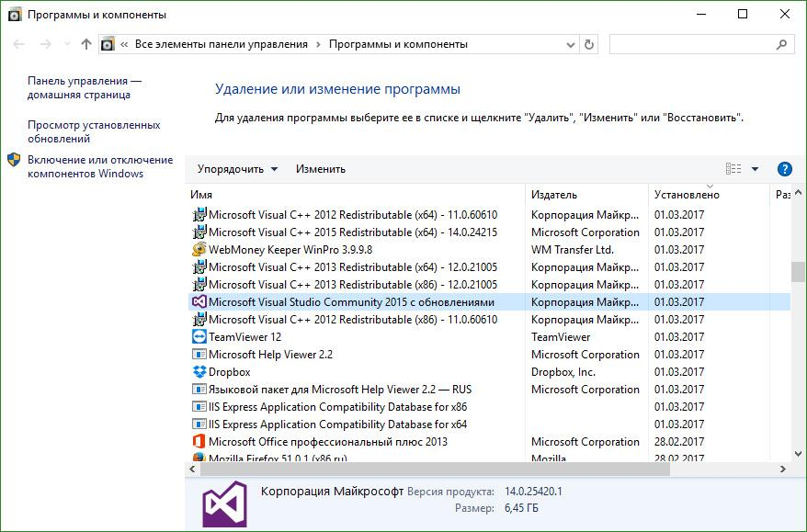
Task: Click product version value 14.0.25420.1
Action: (533, 492)
